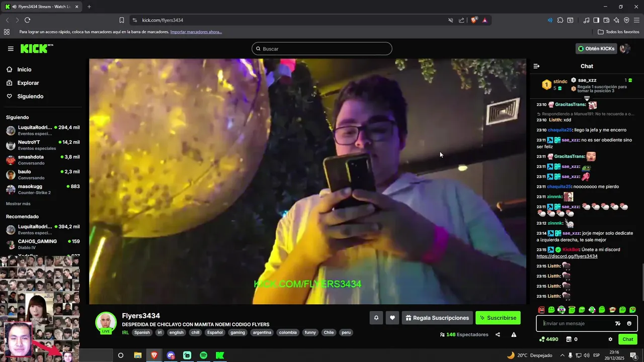The width and height of the screenshot is (644, 362).
Task: Expand Mostrar más in Siguiendo
Action: pyautogui.click(x=18, y=204)
